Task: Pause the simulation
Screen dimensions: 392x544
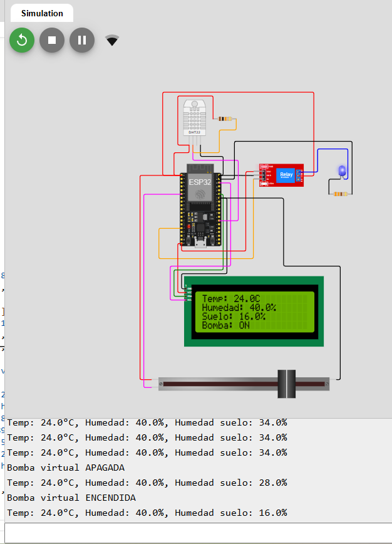Action: click(x=82, y=40)
